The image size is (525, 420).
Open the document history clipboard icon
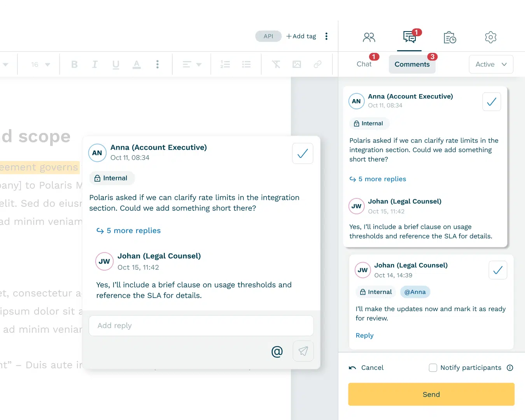point(450,37)
